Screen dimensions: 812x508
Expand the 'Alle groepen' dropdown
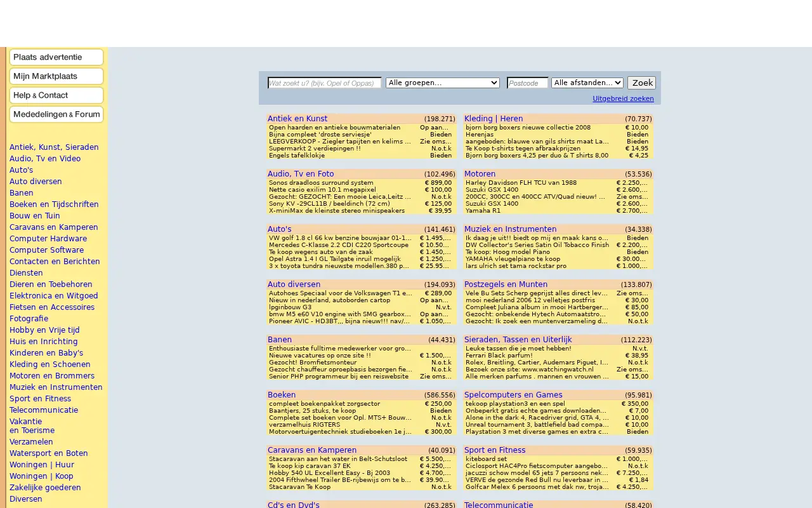(443, 83)
